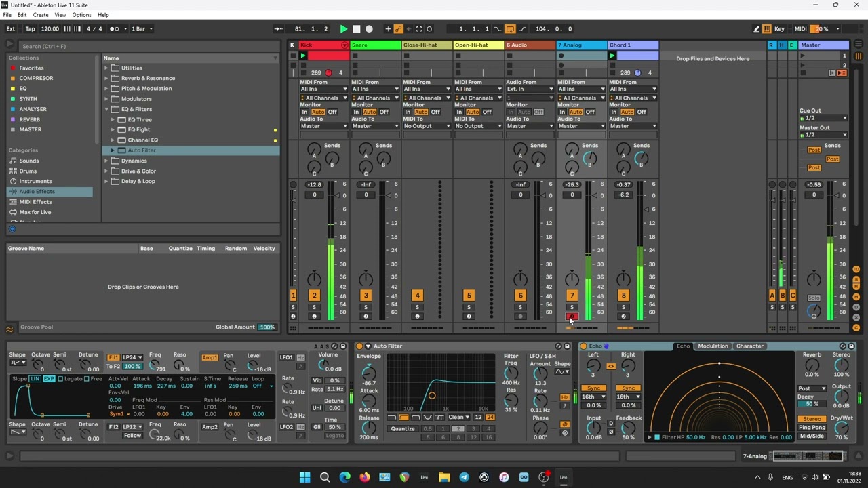This screenshot has width=868, height=488.
Task: Open Firefox from taskbar
Action: click(x=365, y=477)
